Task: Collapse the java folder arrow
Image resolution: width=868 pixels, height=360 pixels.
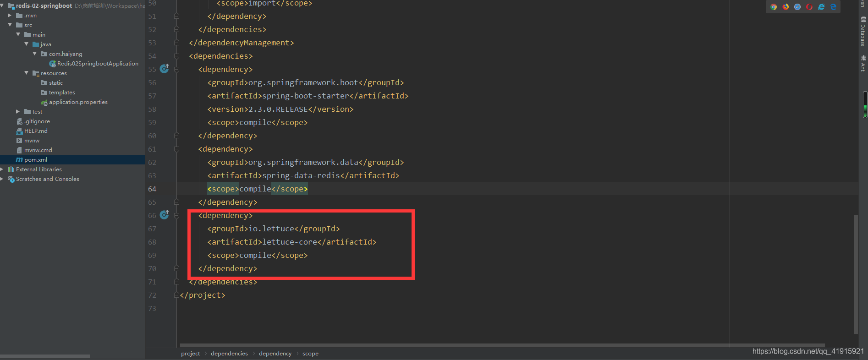Action: coord(26,44)
